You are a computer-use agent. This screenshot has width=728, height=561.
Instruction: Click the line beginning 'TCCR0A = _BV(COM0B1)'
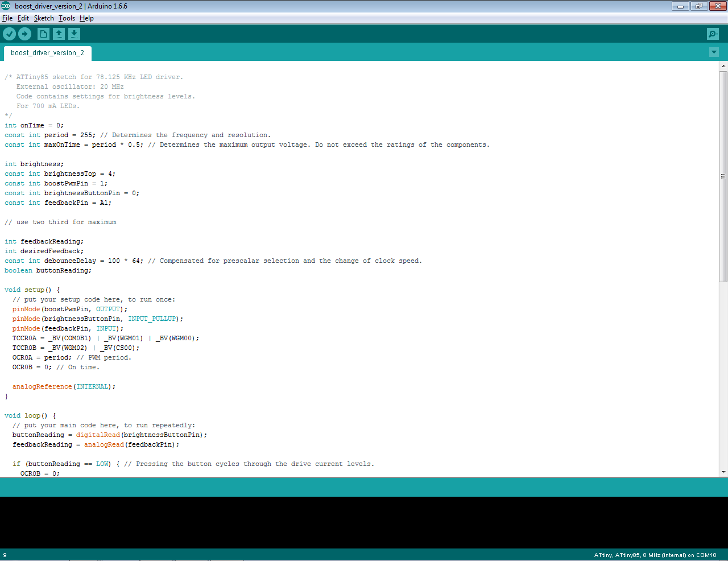(106, 339)
